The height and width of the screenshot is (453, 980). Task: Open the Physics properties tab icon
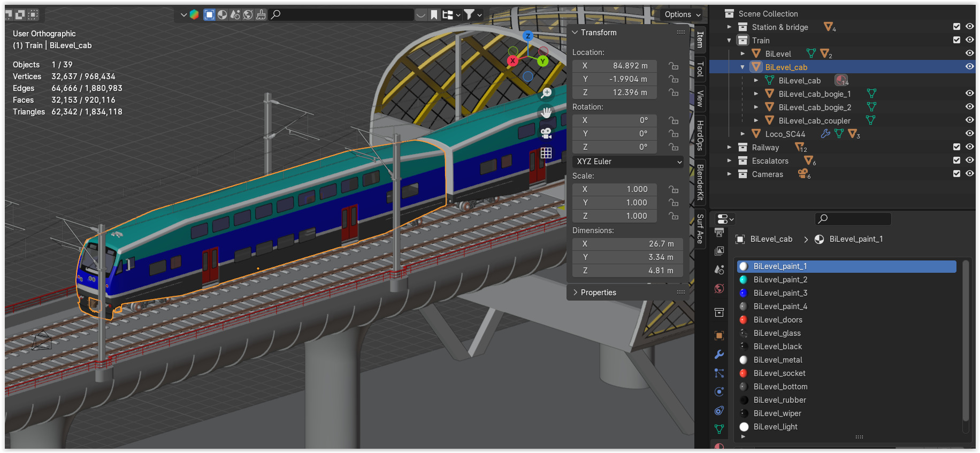point(719,391)
